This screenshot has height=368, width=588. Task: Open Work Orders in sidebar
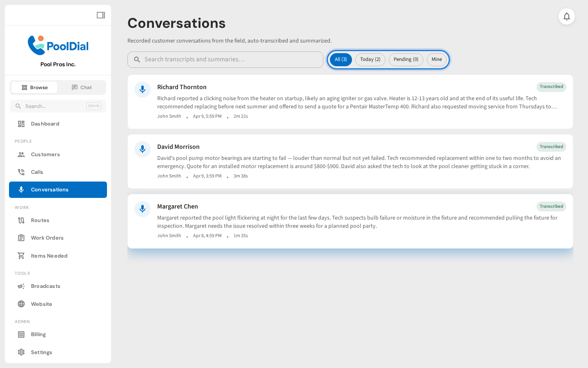[47, 238]
